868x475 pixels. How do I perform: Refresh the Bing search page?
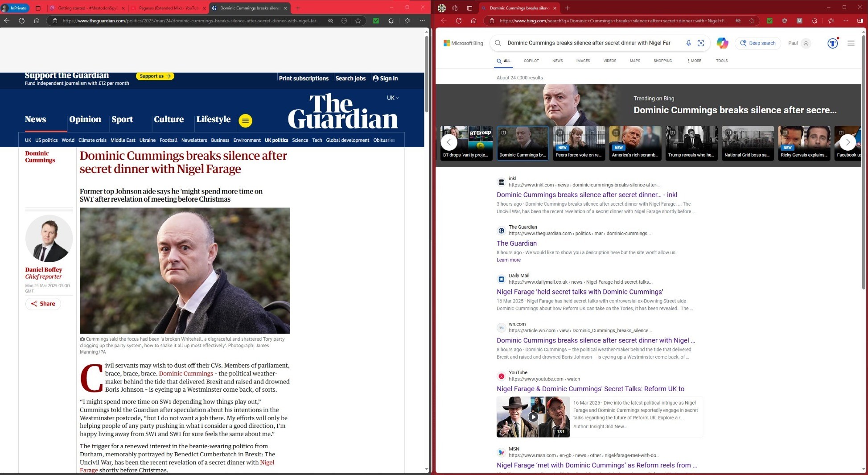(x=459, y=21)
